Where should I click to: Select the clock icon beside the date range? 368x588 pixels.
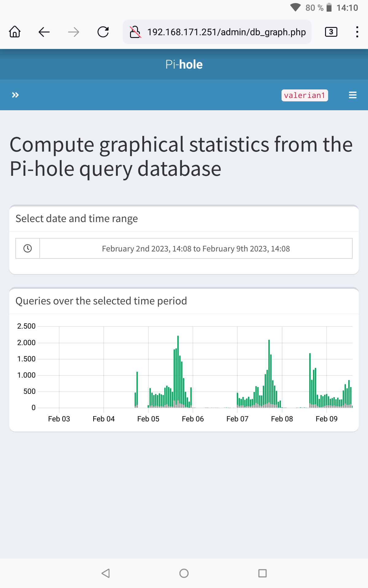point(27,248)
